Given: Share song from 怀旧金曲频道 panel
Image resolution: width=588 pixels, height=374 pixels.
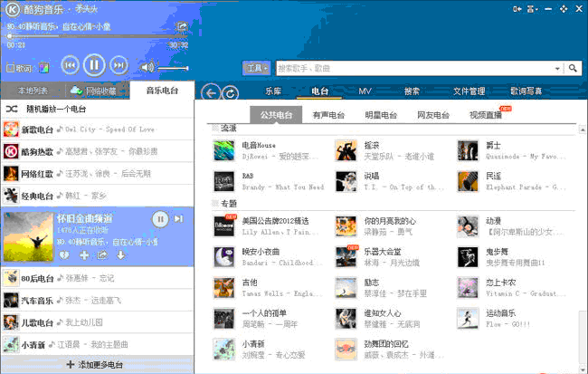Looking at the screenshot, I should (102, 255).
